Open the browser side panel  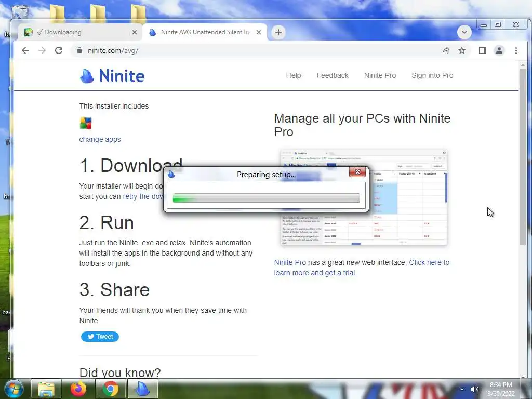coord(483,50)
